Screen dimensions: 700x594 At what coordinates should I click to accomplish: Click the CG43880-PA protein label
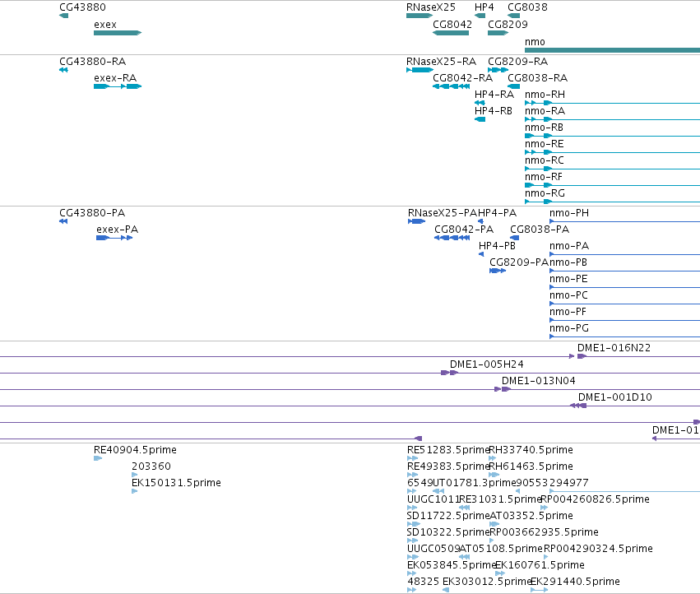(x=92, y=213)
